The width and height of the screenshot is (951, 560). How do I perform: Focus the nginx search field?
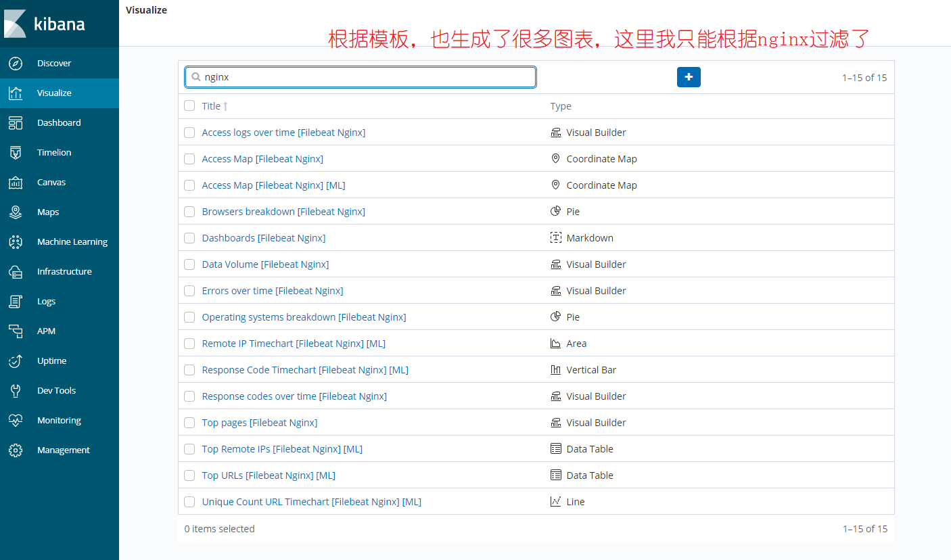[x=361, y=77]
